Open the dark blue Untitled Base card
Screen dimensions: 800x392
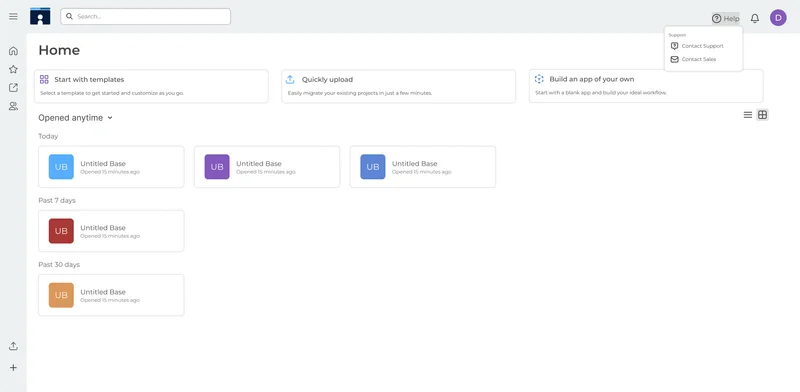coord(423,167)
